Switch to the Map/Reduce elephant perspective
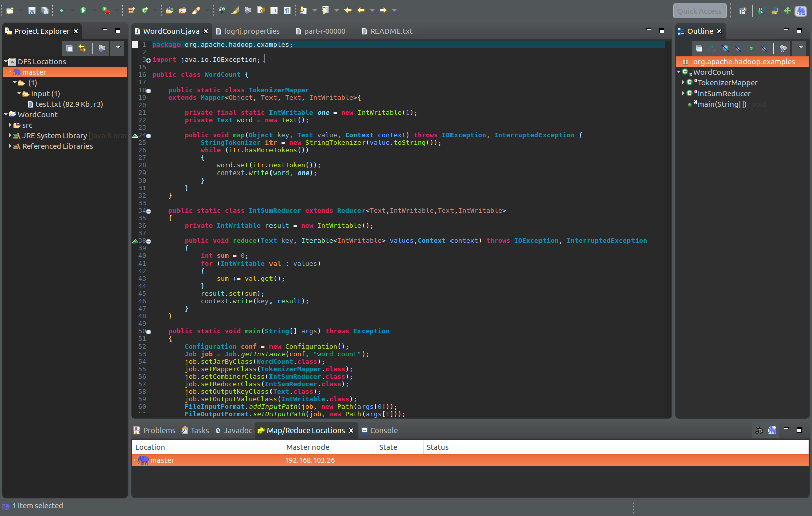The width and height of the screenshot is (812, 516). click(x=801, y=11)
